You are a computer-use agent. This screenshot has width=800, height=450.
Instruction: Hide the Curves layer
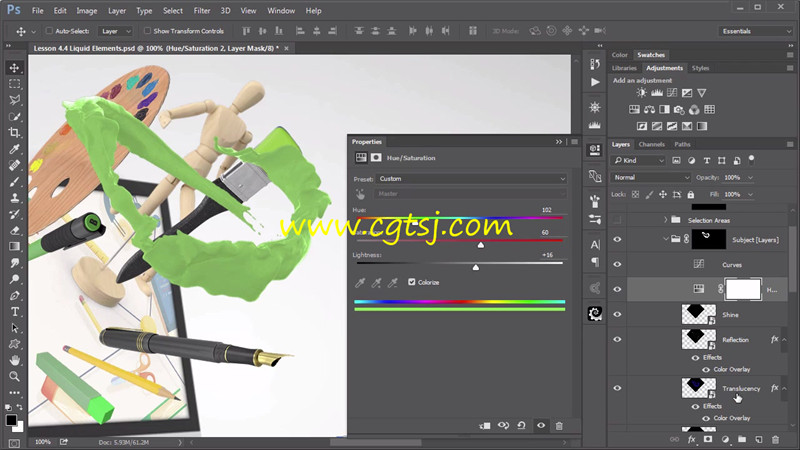[x=617, y=264]
